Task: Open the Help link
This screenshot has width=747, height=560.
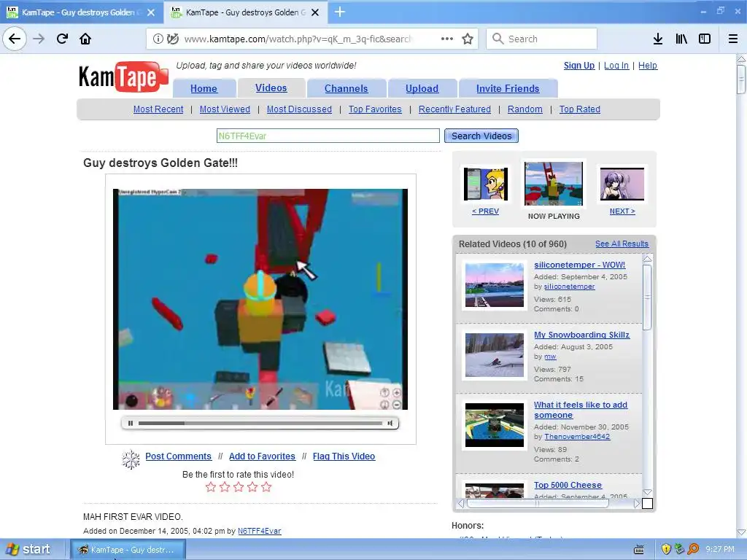Action: 648,65
